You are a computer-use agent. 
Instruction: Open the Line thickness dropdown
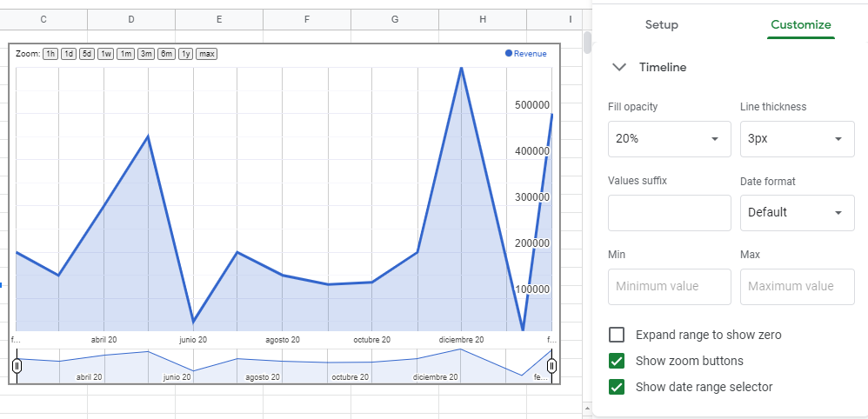pos(797,139)
